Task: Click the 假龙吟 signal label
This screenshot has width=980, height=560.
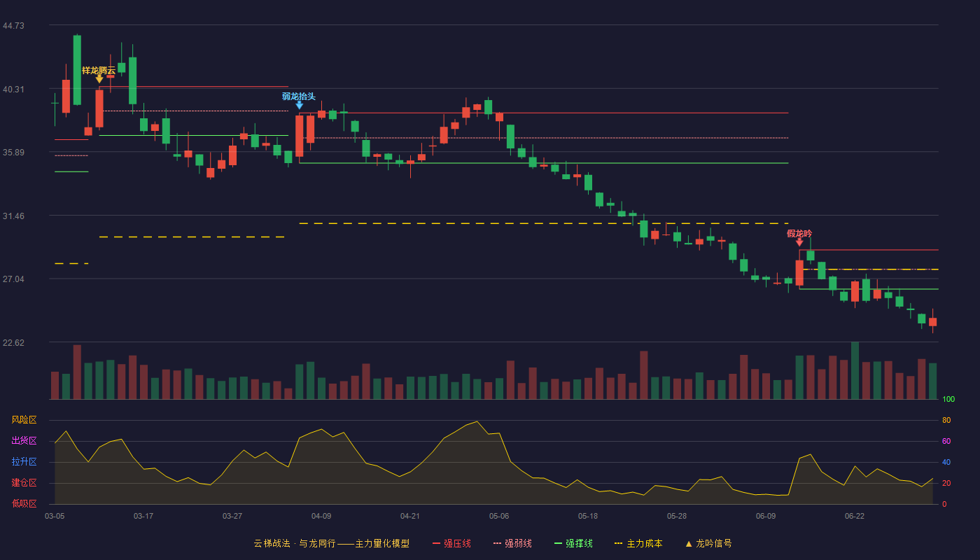Action: 799,233
